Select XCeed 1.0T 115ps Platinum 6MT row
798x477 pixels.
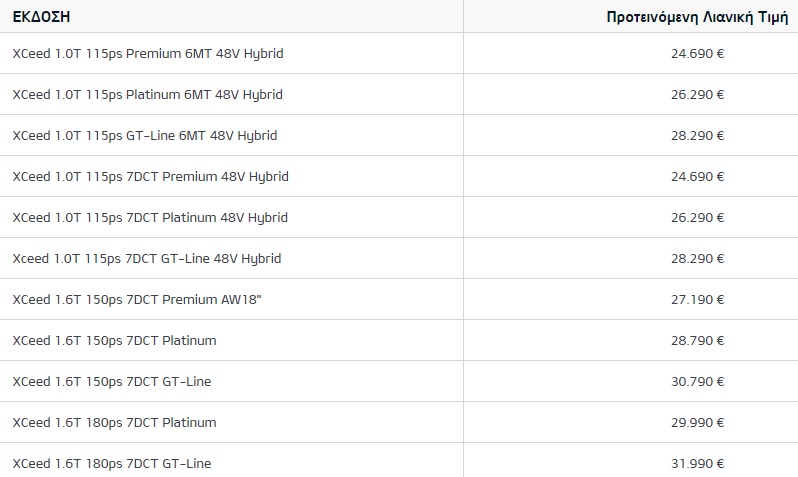coord(147,94)
